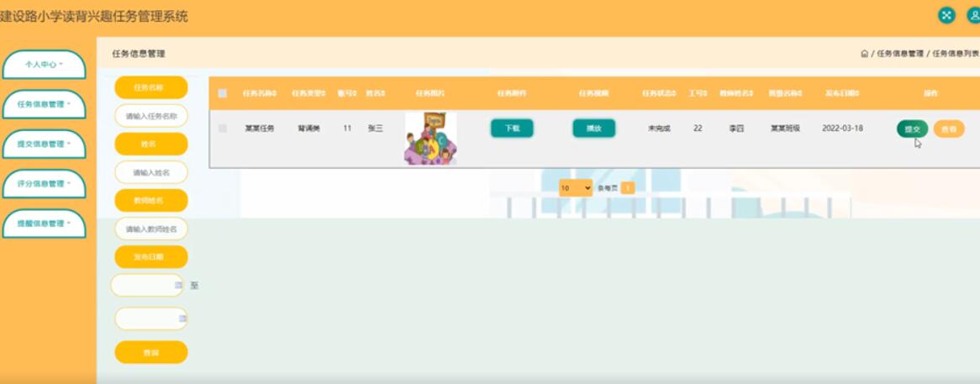Image resolution: width=980 pixels, height=384 pixels.
Task: Click the 发布日期 filter label
Action: (151, 256)
